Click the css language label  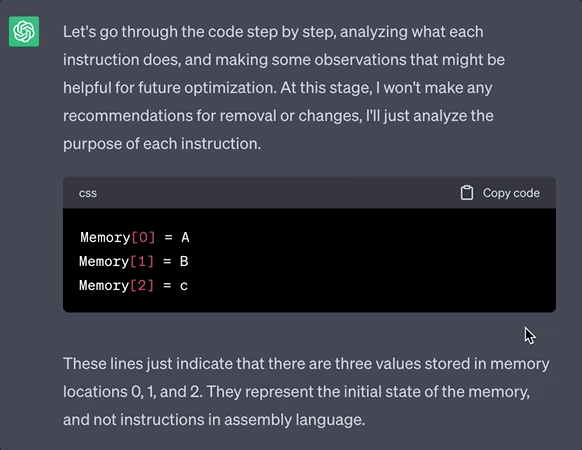(x=88, y=193)
